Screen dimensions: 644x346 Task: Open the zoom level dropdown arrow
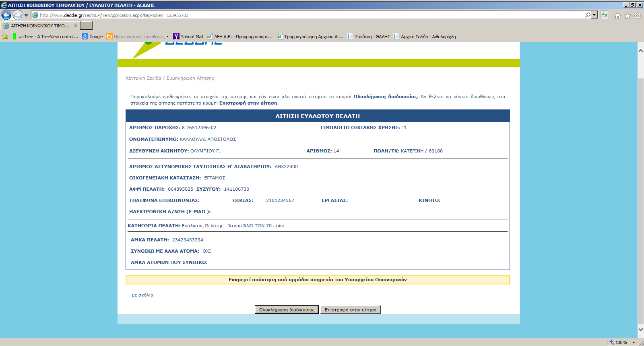[634, 342]
